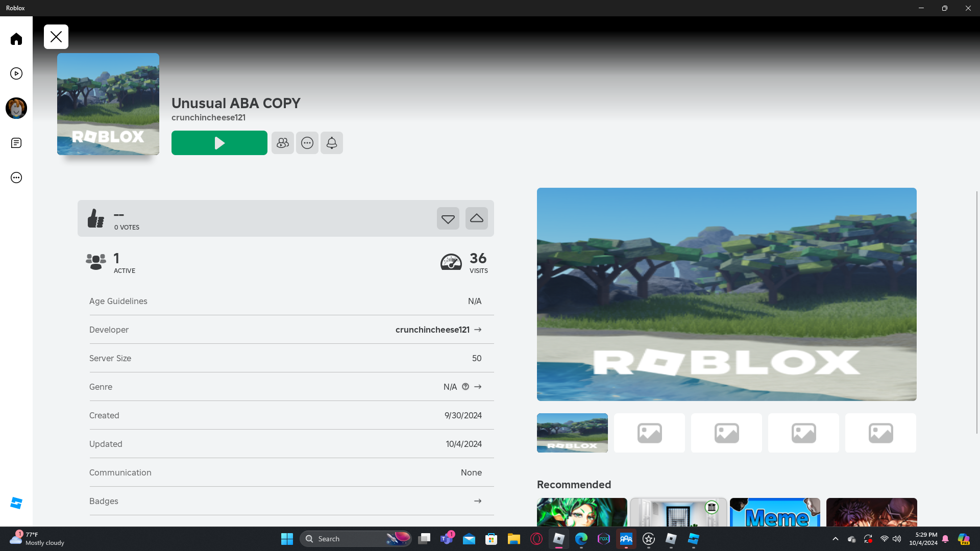This screenshot has width=980, height=551.
Task: Close the experience details page
Action: (56, 37)
